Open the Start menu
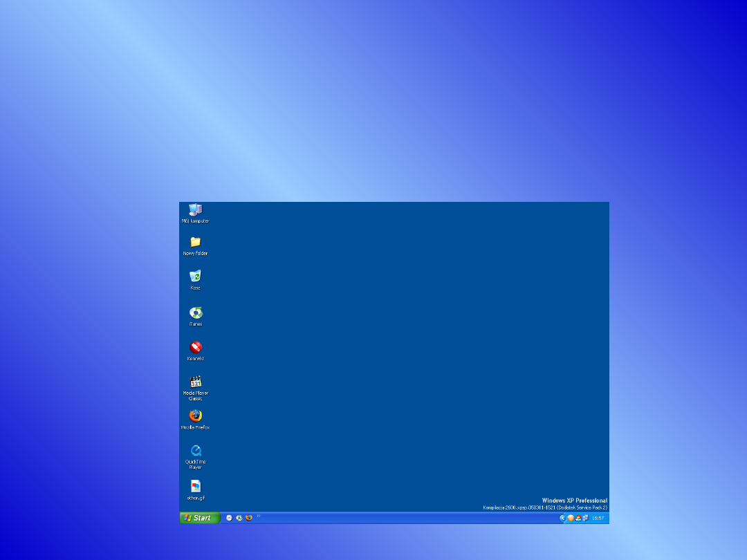 tap(200, 518)
